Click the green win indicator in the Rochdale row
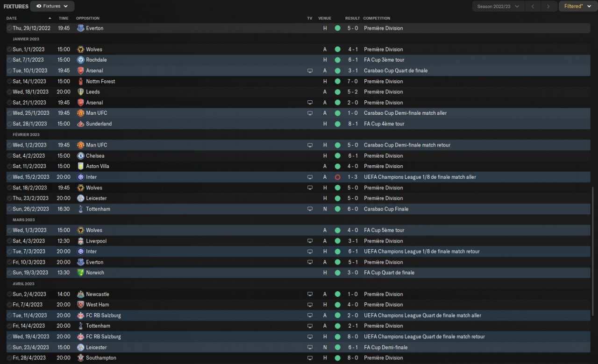 pyautogui.click(x=337, y=60)
